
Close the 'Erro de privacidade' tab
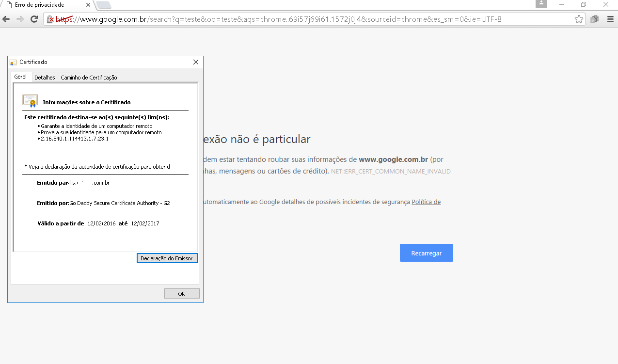click(x=88, y=5)
